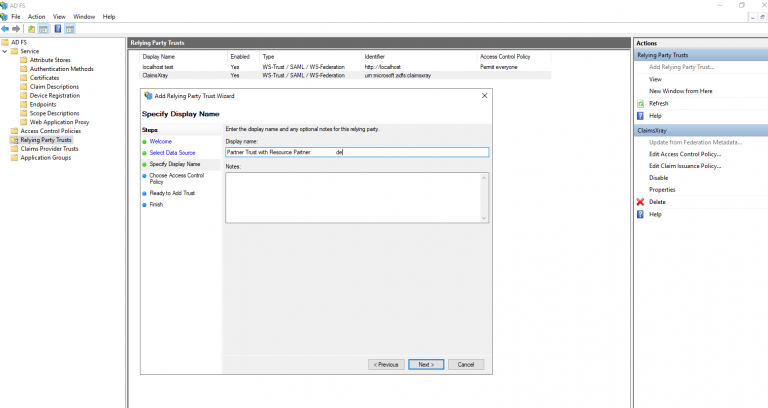Open the Window menu
The height and width of the screenshot is (408, 768).
(x=84, y=17)
